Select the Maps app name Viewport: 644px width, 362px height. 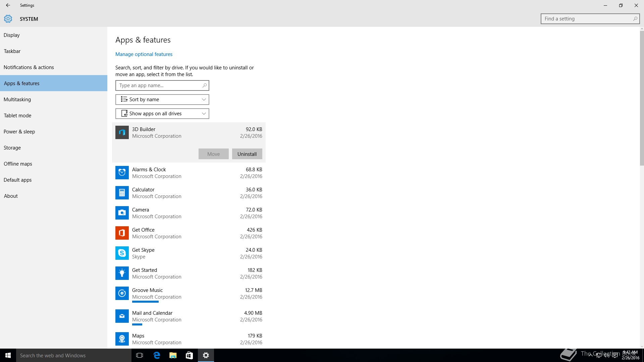point(138,336)
